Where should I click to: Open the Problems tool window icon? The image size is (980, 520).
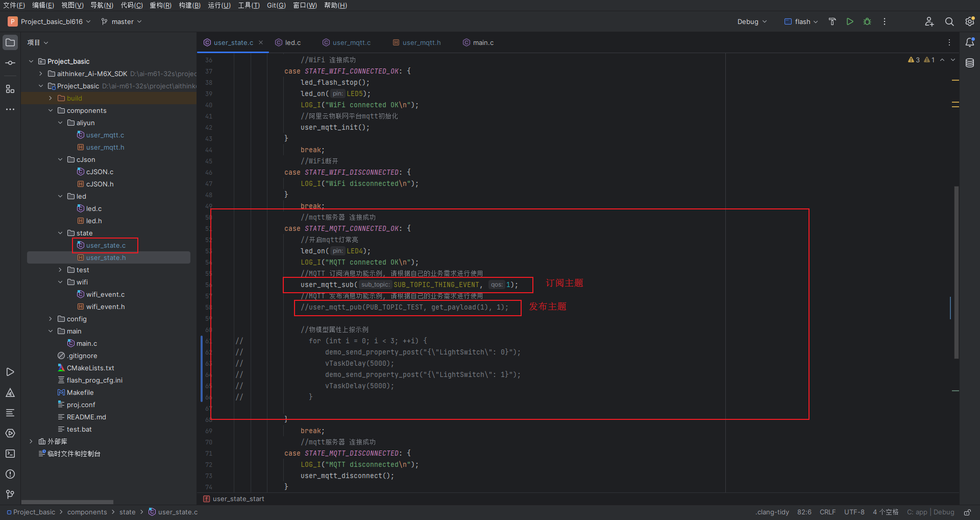[x=10, y=474]
